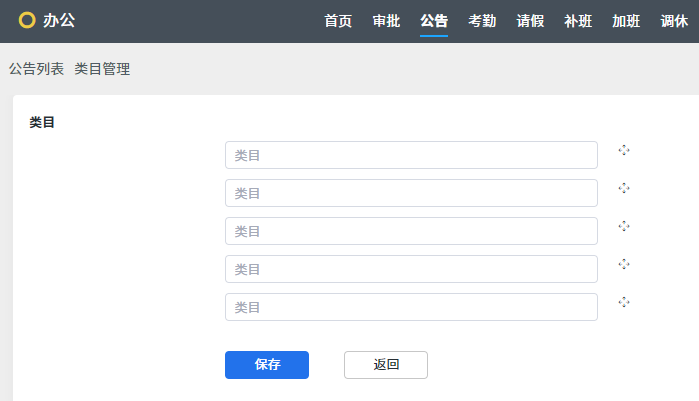Viewport: 699px width, 401px height.
Task: Switch to the 公告列表 tab
Action: pyautogui.click(x=36, y=69)
